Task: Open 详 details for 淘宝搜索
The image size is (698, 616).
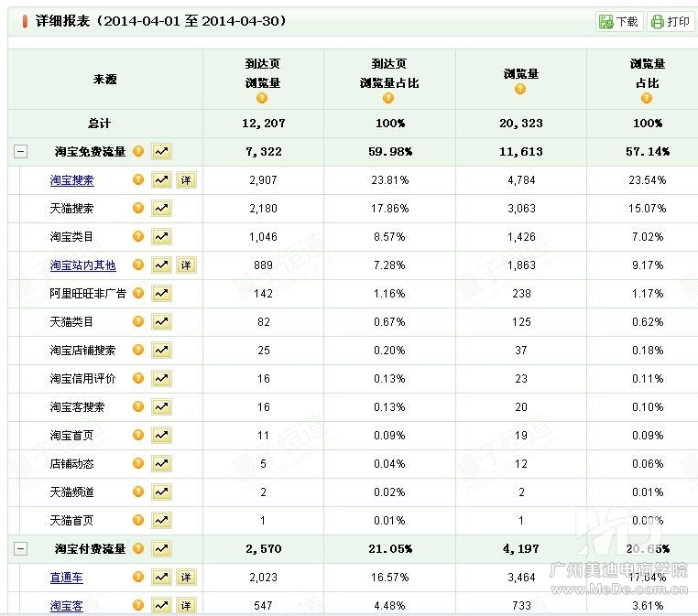Action: click(x=186, y=180)
